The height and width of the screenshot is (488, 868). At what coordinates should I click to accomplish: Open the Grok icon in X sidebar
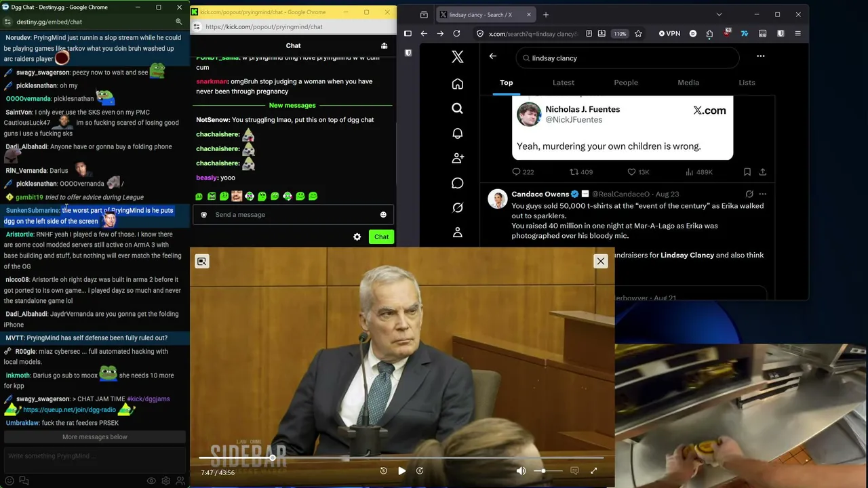point(458,207)
